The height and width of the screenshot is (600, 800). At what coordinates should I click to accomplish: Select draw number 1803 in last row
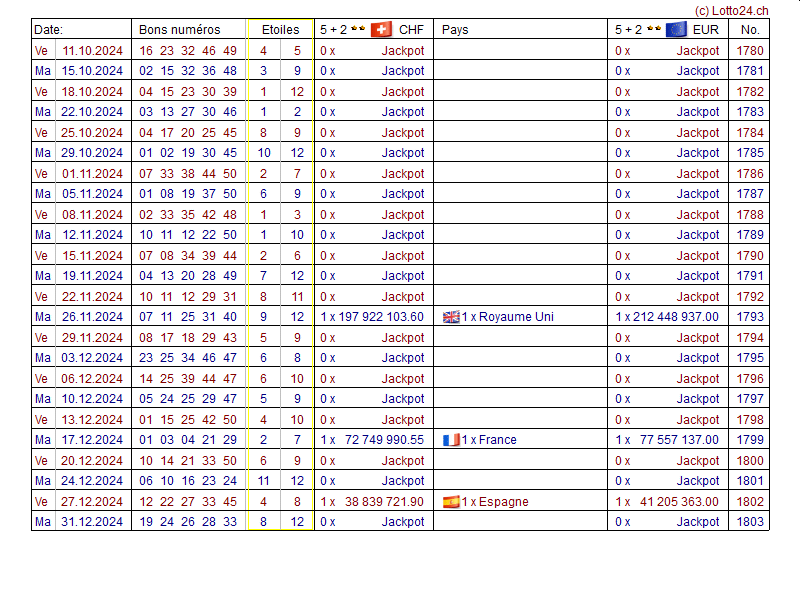[749, 522]
